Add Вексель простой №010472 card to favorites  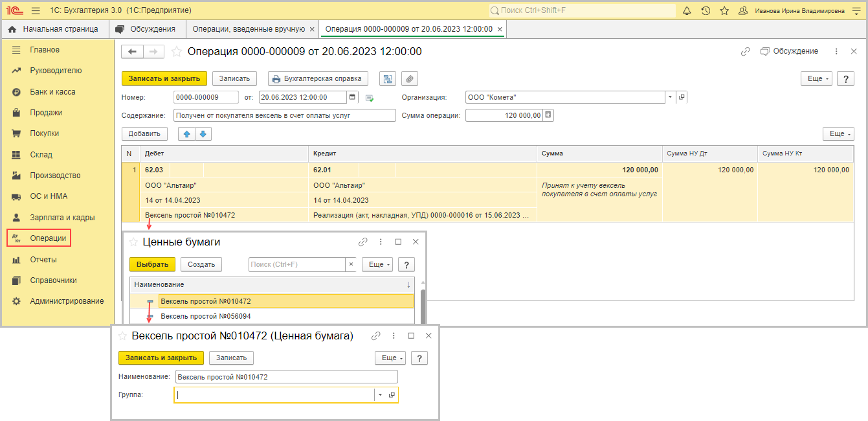click(x=122, y=336)
